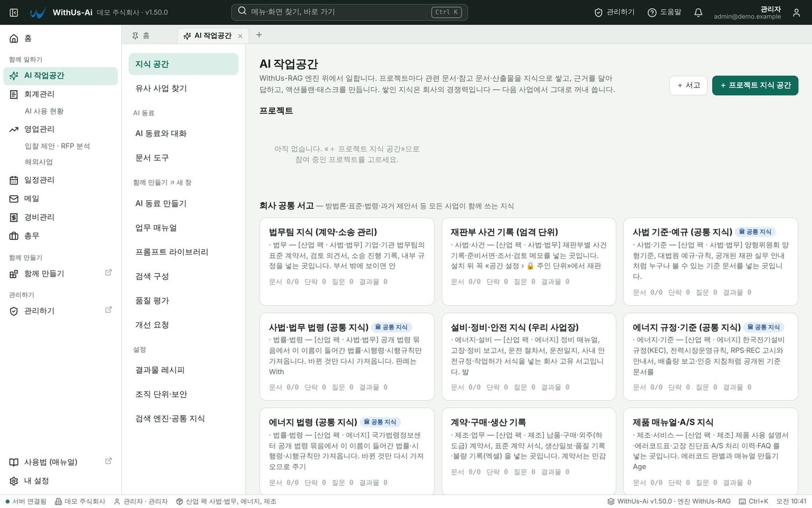Open 업무 매뉴얼 menu item
This screenshot has height=508, width=812.
coord(183,228)
